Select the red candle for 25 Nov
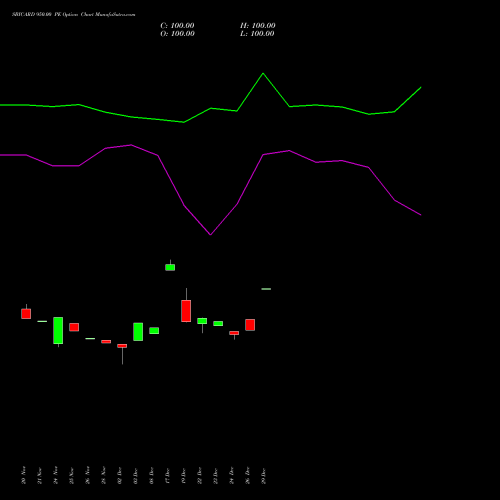 [74, 327]
